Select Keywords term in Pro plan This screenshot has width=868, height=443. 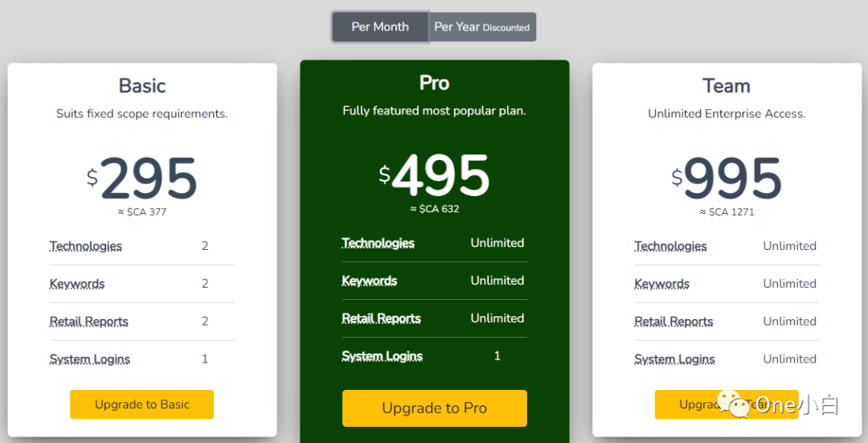pos(370,281)
